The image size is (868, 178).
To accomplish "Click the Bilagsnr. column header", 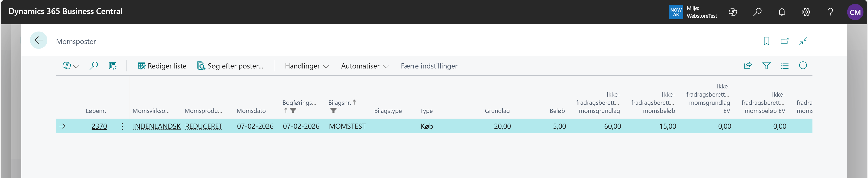I will click(339, 102).
